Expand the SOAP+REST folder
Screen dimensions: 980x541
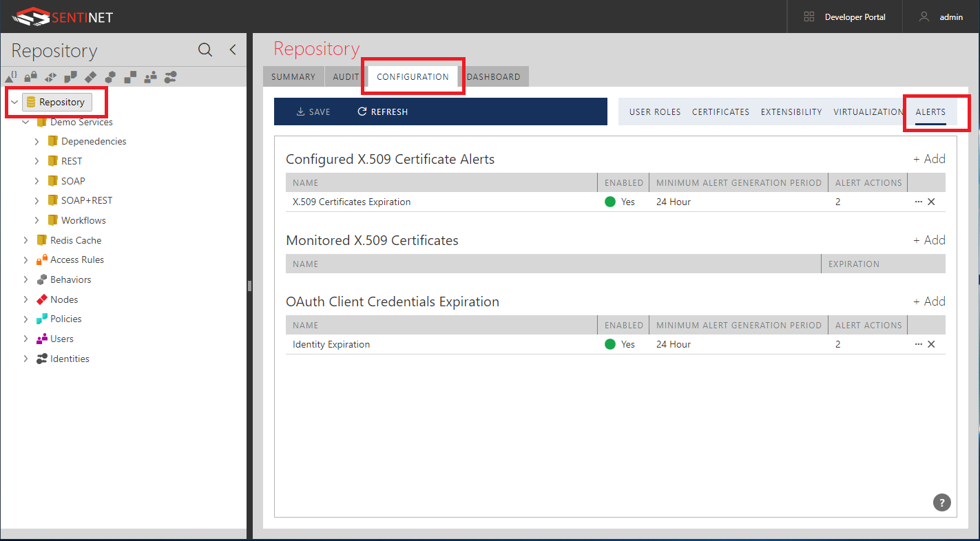click(37, 200)
